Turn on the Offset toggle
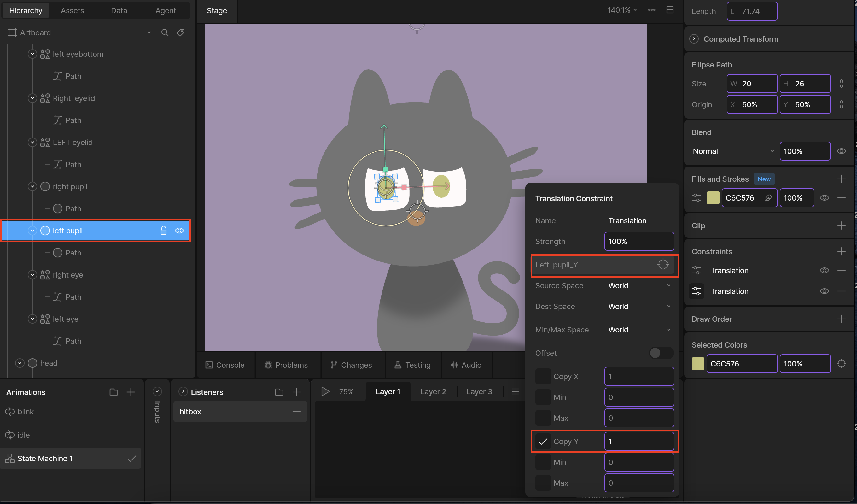The height and width of the screenshot is (504, 857). coord(661,353)
